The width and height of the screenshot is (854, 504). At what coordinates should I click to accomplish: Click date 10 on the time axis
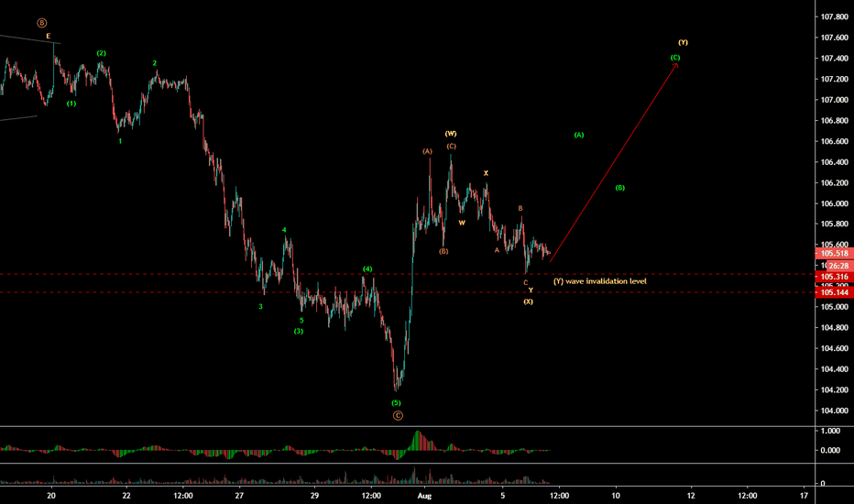click(616, 496)
